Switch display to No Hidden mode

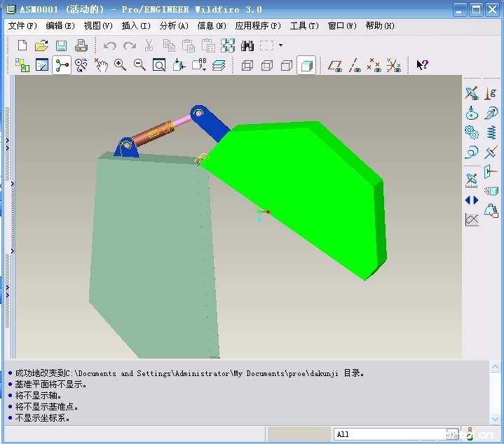point(287,66)
